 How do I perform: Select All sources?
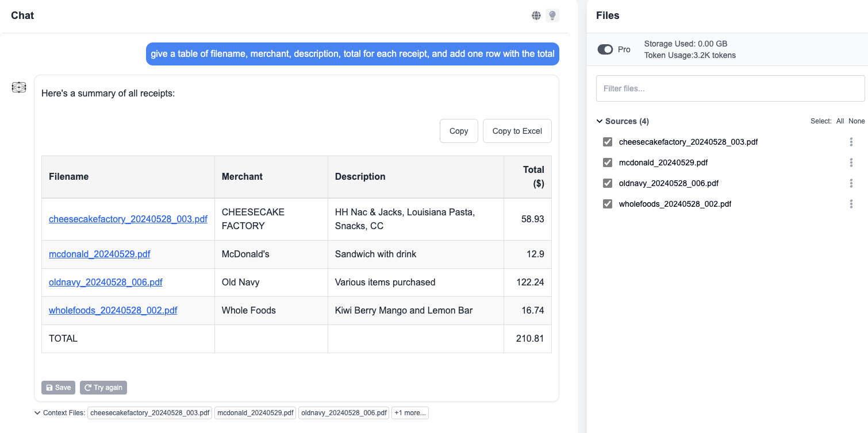(x=840, y=121)
